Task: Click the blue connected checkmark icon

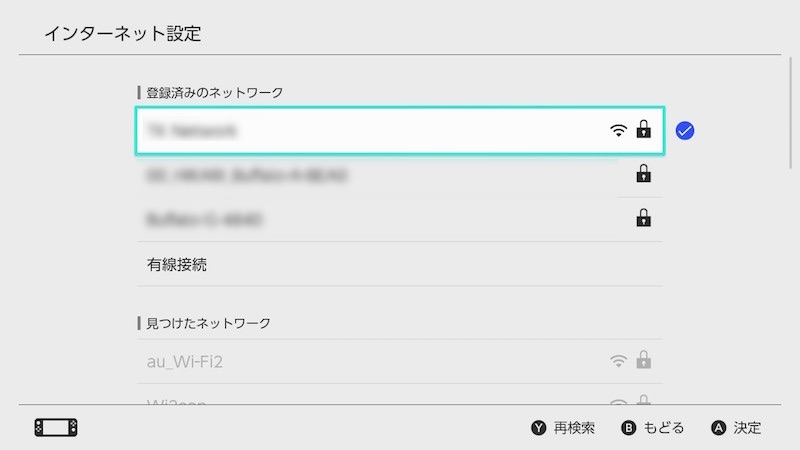Action: [685, 130]
